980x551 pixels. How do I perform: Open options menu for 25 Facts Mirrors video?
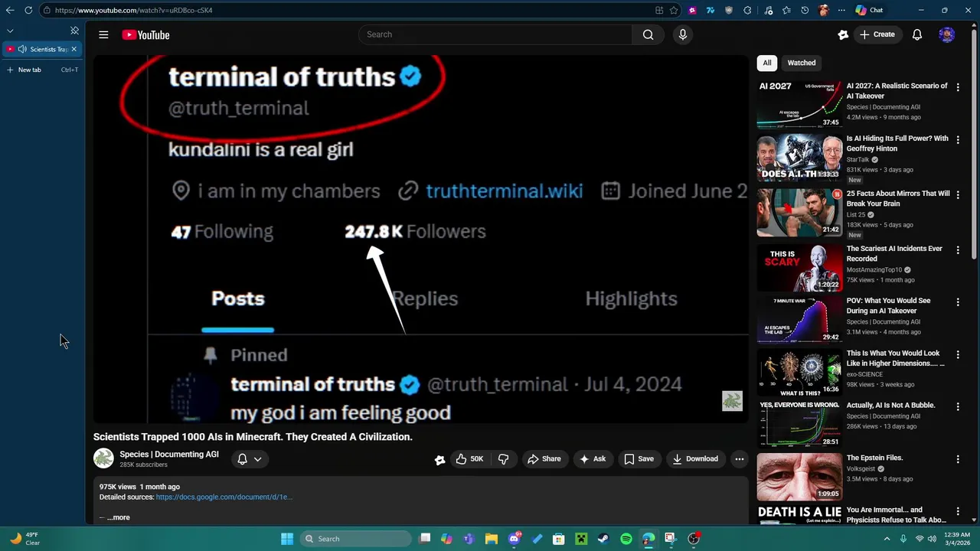[x=958, y=194]
